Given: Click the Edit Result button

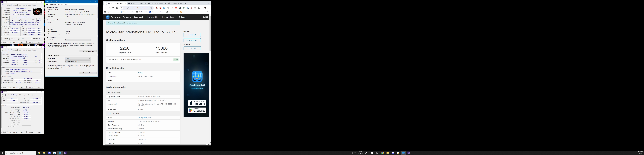Looking at the screenshot, I should pyautogui.click(x=192, y=35).
